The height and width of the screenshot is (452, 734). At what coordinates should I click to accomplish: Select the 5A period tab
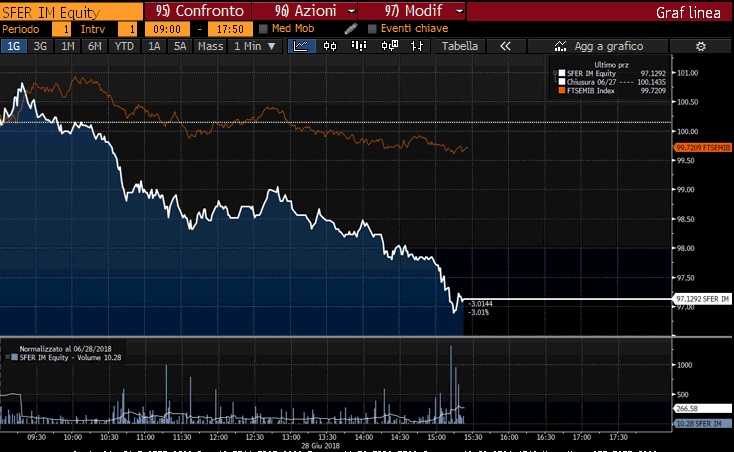180,46
